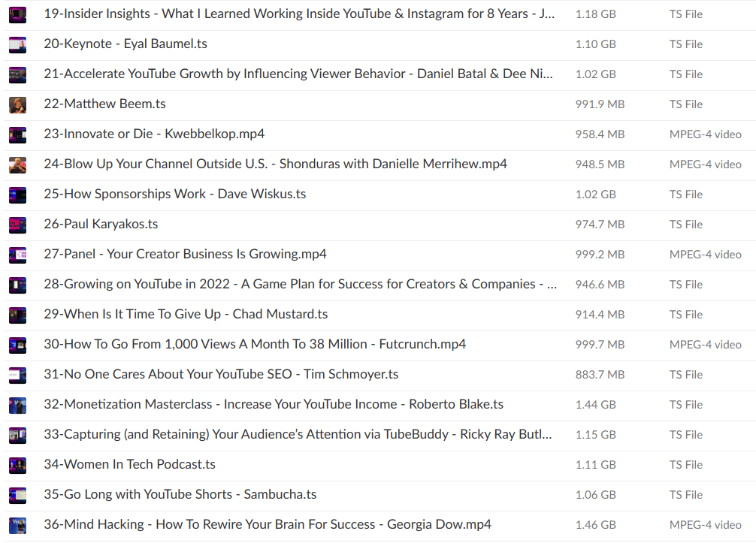This screenshot has width=756, height=543.
Task: Click the thumbnail beside 30-How To Go From 1,000 Views
Action: (x=17, y=345)
